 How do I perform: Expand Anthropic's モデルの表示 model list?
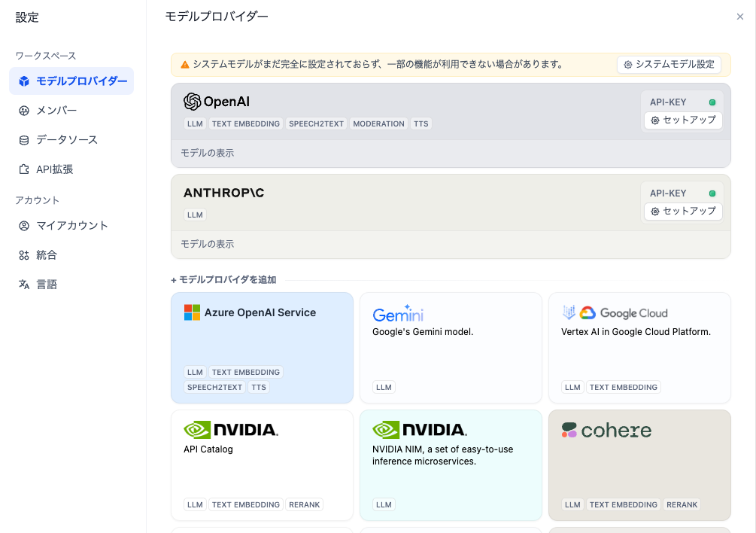[208, 244]
